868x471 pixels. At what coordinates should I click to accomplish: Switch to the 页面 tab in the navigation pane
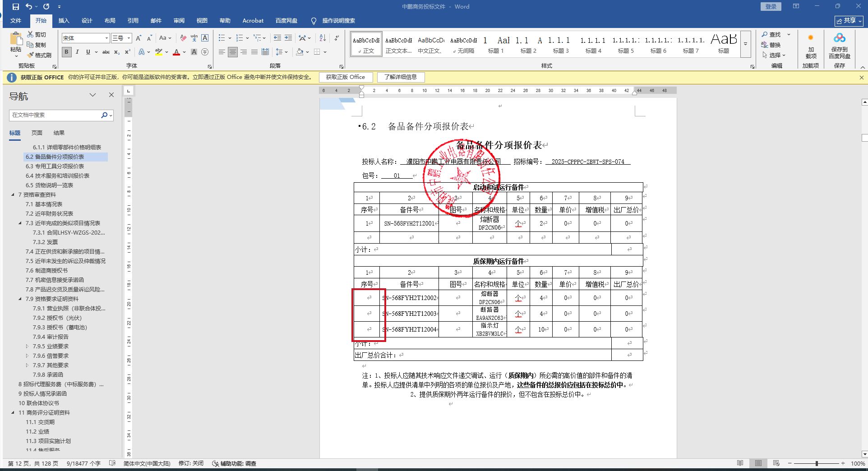pos(37,133)
